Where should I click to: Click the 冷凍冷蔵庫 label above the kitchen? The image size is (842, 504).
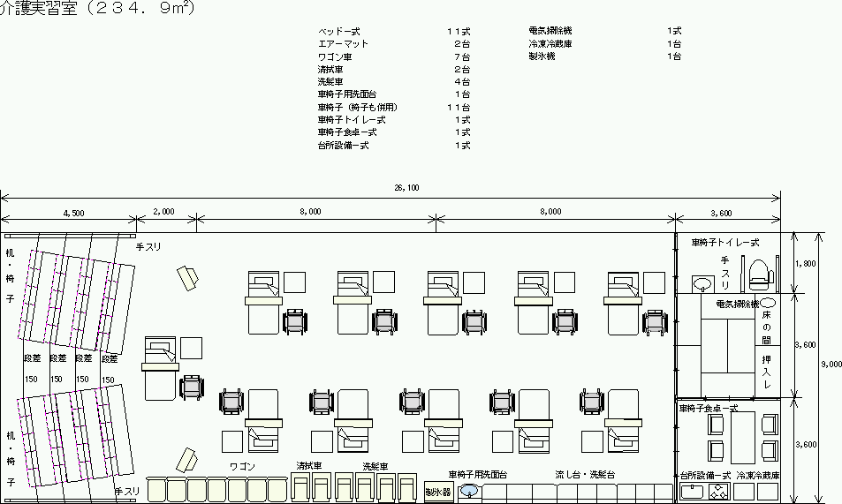[x=757, y=475]
